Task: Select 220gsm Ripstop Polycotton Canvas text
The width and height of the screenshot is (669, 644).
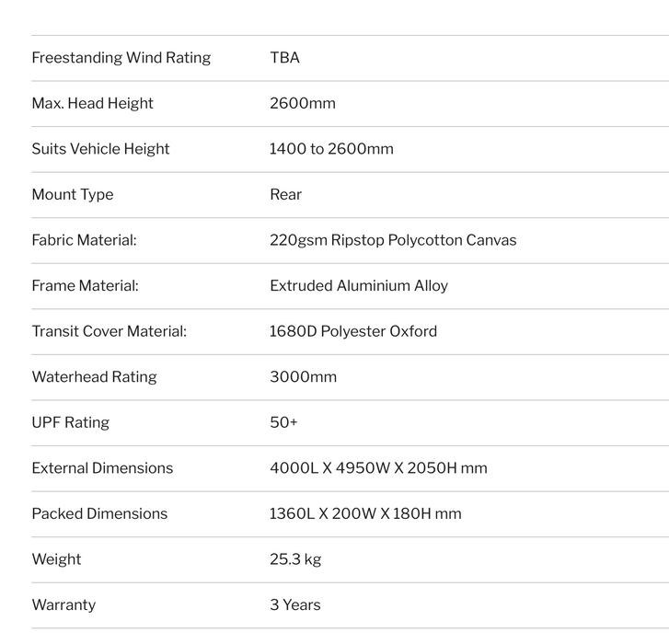Action: coord(393,240)
